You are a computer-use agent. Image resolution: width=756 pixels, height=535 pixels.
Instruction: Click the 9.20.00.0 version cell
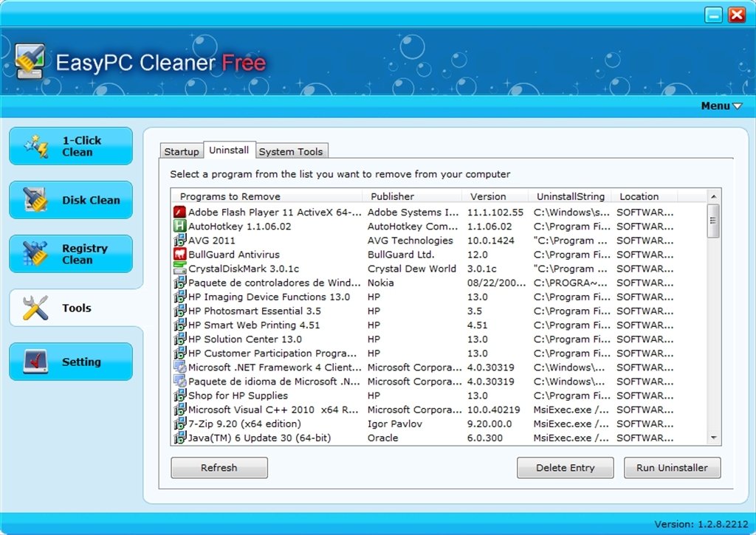tap(489, 424)
